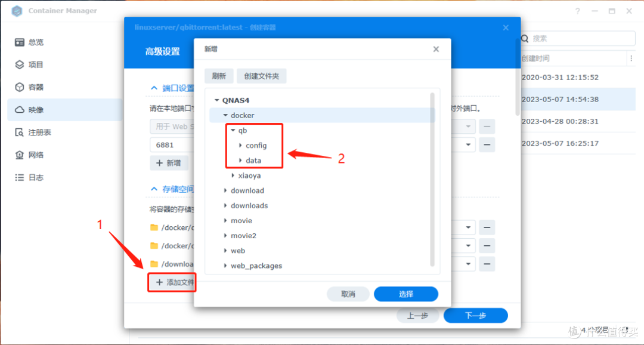Image resolution: width=644 pixels, height=345 pixels.
Task: Select the config subfolder under qb
Action: (256, 145)
